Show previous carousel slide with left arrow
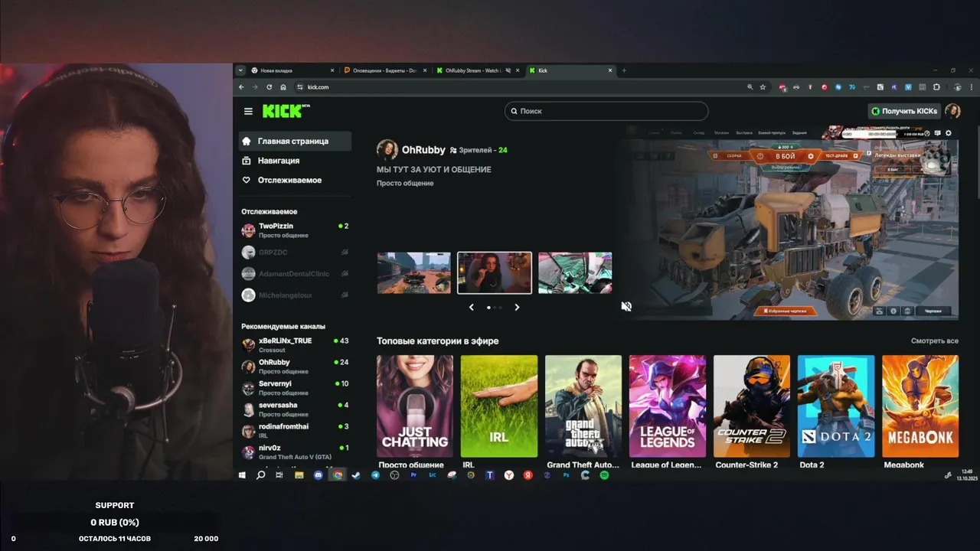The width and height of the screenshot is (980, 551). pyautogui.click(x=471, y=307)
